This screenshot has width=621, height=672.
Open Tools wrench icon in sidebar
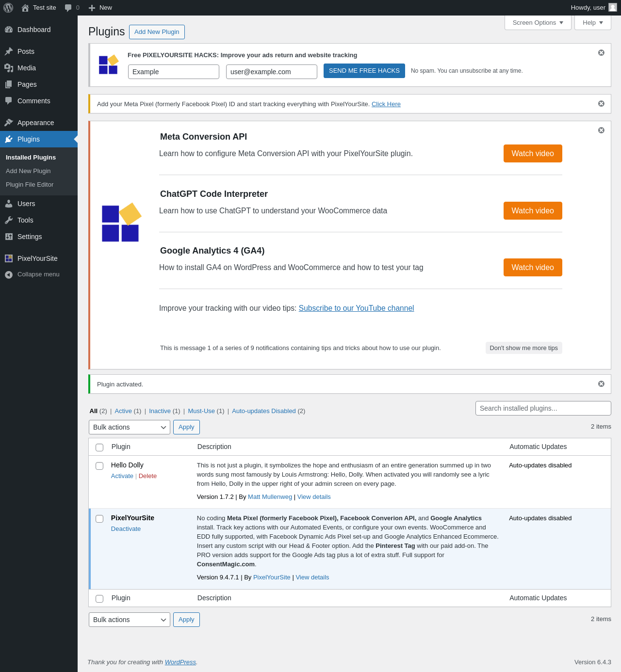(9, 220)
